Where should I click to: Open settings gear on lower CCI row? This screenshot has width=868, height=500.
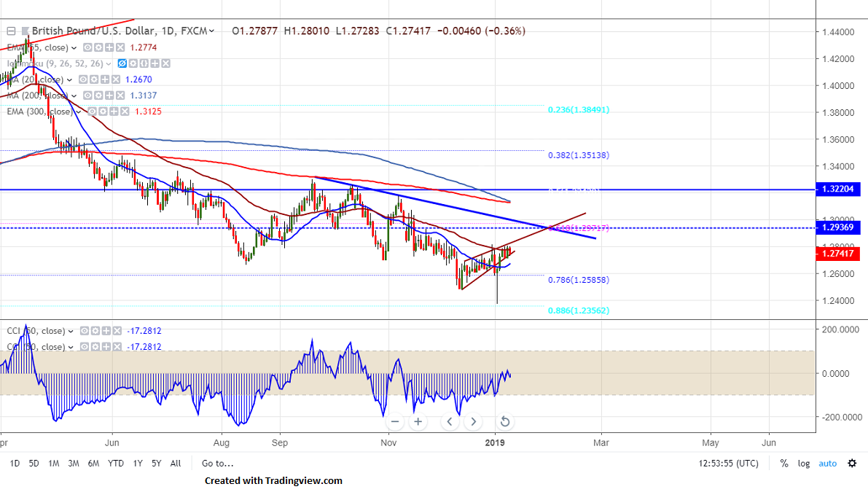[x=95, y=347]
